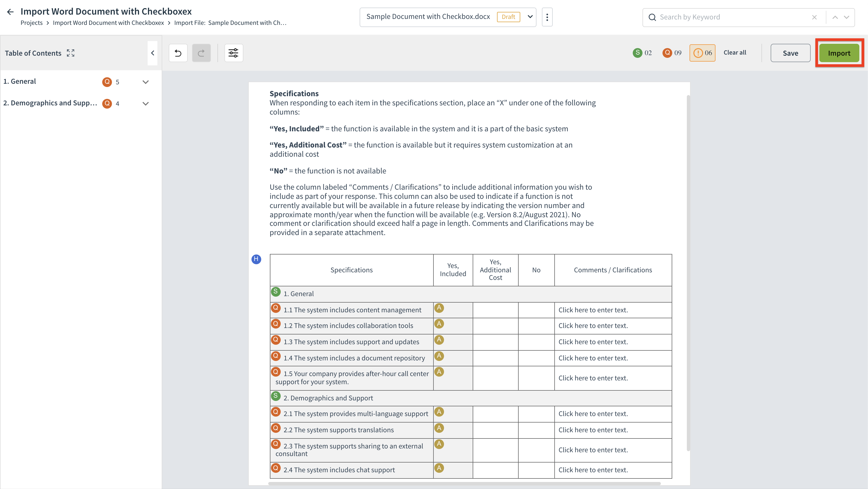Click the Q marker for question 1.1
The height and width of the screenshot is (489, 868).
click(276, 308)
